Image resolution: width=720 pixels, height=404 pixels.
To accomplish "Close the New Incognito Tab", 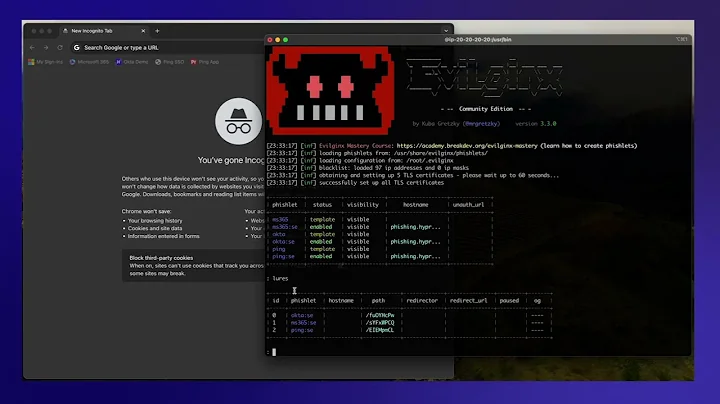I will 143,31.
